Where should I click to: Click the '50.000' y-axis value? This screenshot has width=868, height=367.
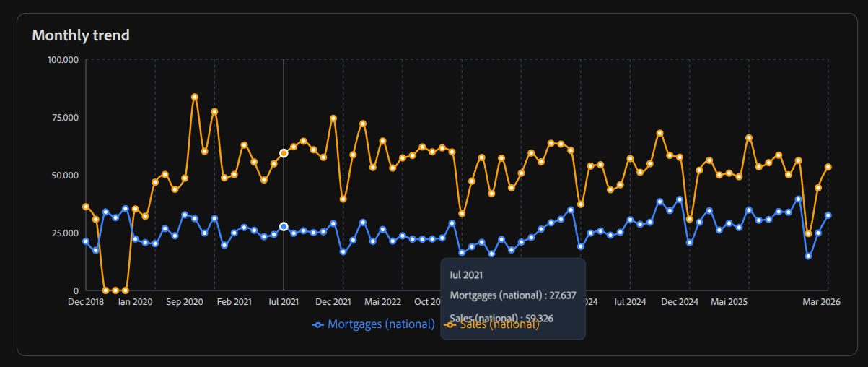65,175
